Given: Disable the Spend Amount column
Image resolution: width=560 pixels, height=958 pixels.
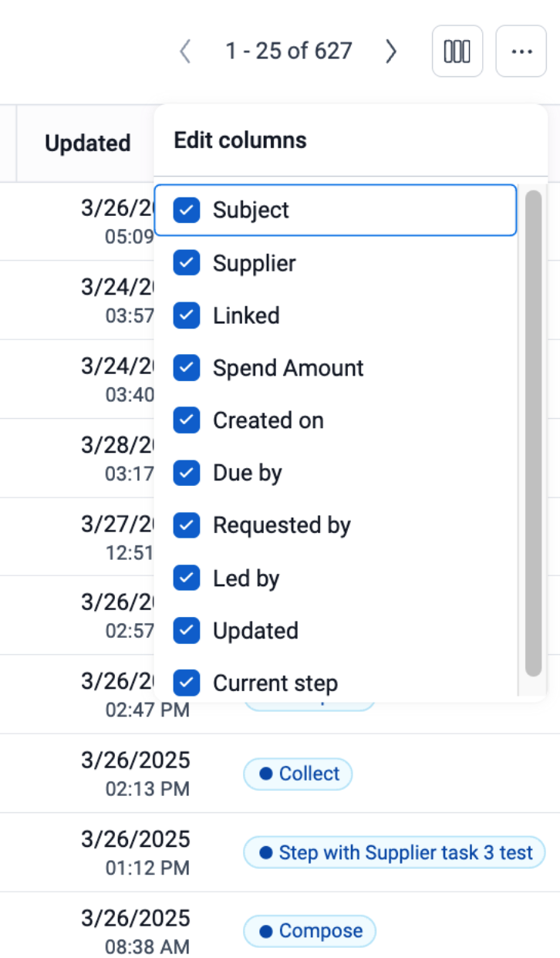Looking at the screenshot, I should point(187,368).
